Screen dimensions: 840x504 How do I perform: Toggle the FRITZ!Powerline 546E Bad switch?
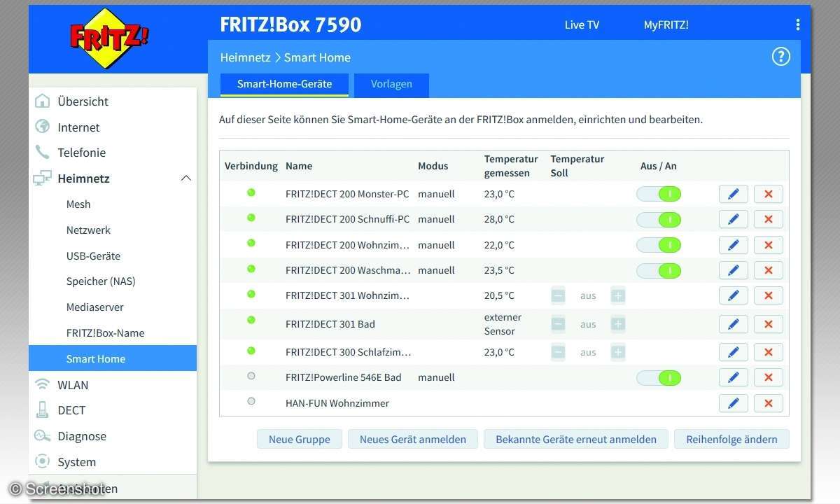(x=659, y=377)
